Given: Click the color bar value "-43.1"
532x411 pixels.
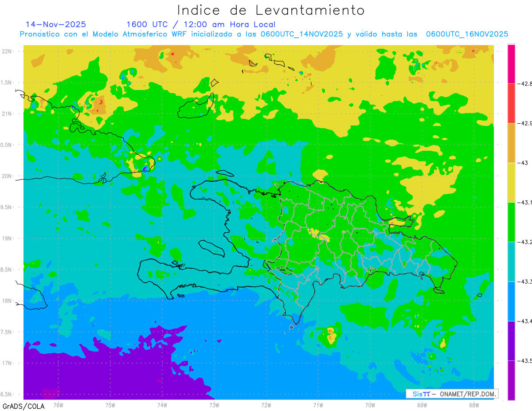Looking at the screenshot, I should (x=524, y=202).
